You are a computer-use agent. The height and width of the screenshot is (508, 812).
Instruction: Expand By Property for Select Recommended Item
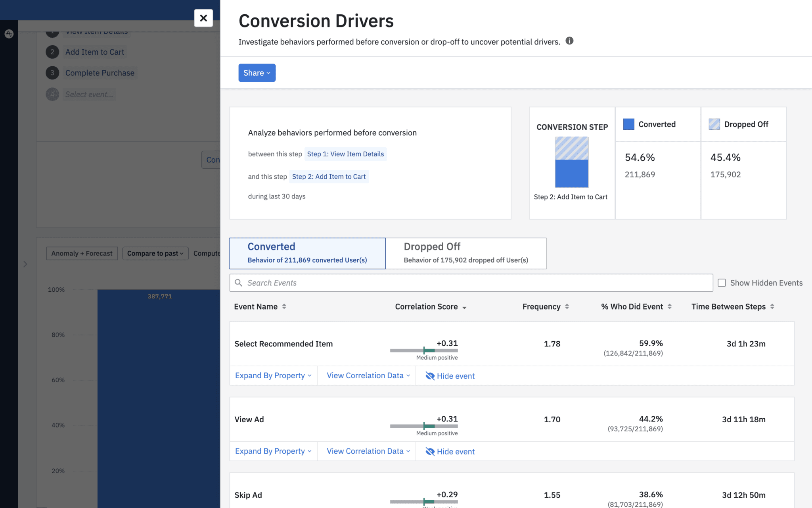pyautogui.click(x=273, y=375)
